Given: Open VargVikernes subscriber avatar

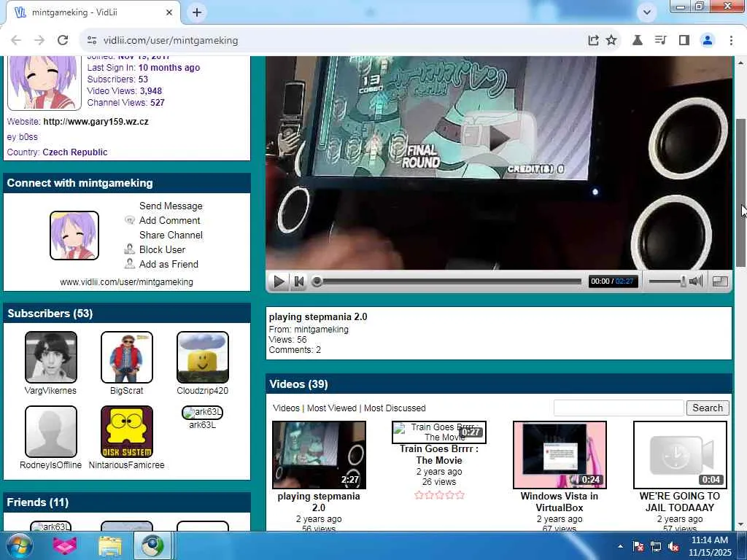Looking at the screenshot, I should click(50, 357).
